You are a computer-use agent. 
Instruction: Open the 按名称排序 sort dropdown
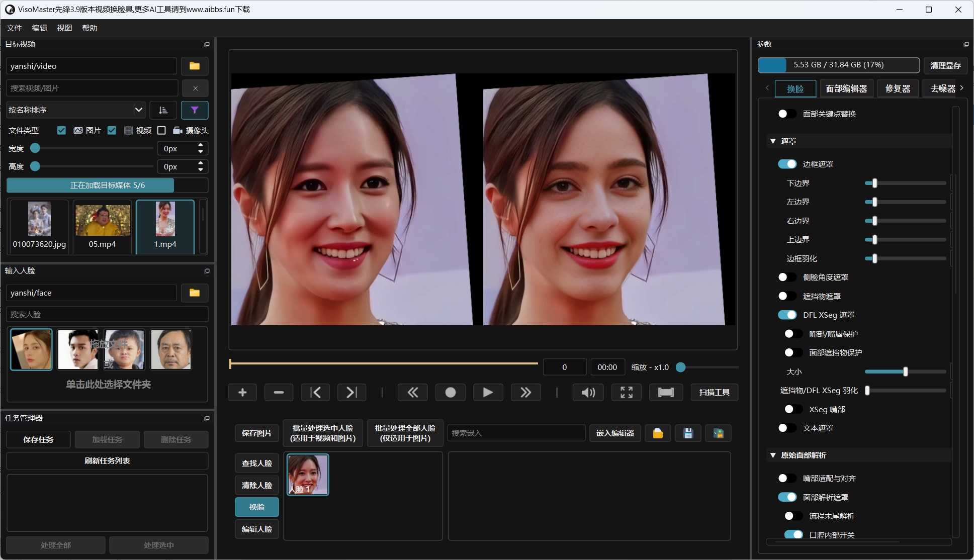click(76, 110)
